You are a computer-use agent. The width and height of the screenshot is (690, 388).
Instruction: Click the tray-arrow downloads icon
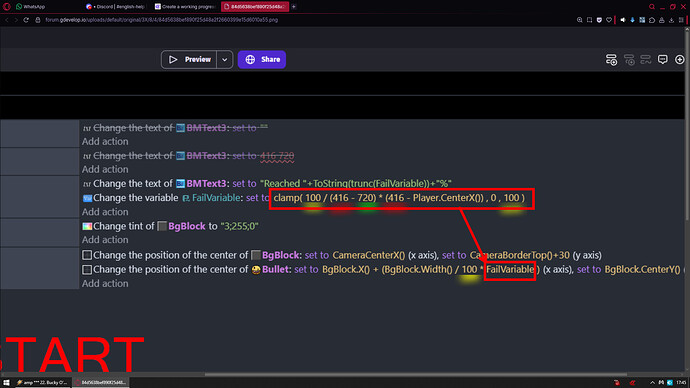671,20
